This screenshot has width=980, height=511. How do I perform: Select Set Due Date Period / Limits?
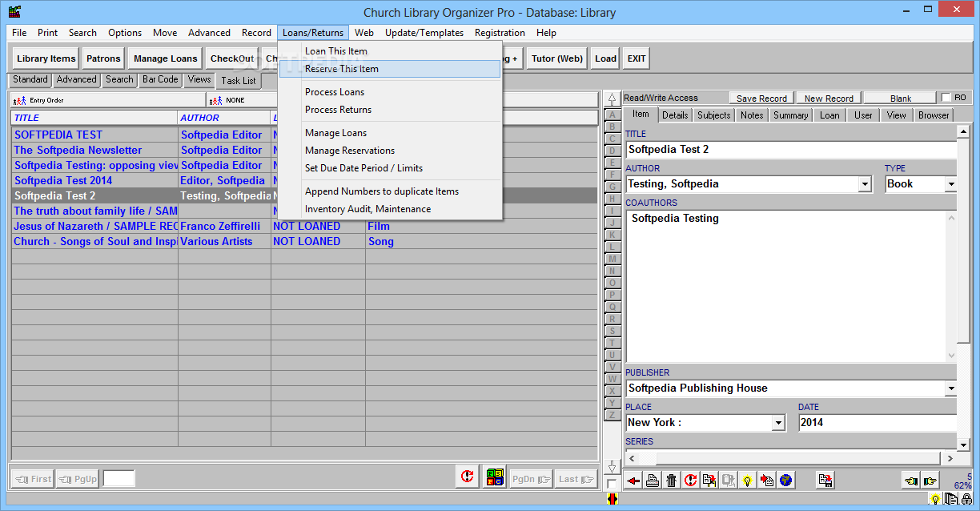(391, 168)
